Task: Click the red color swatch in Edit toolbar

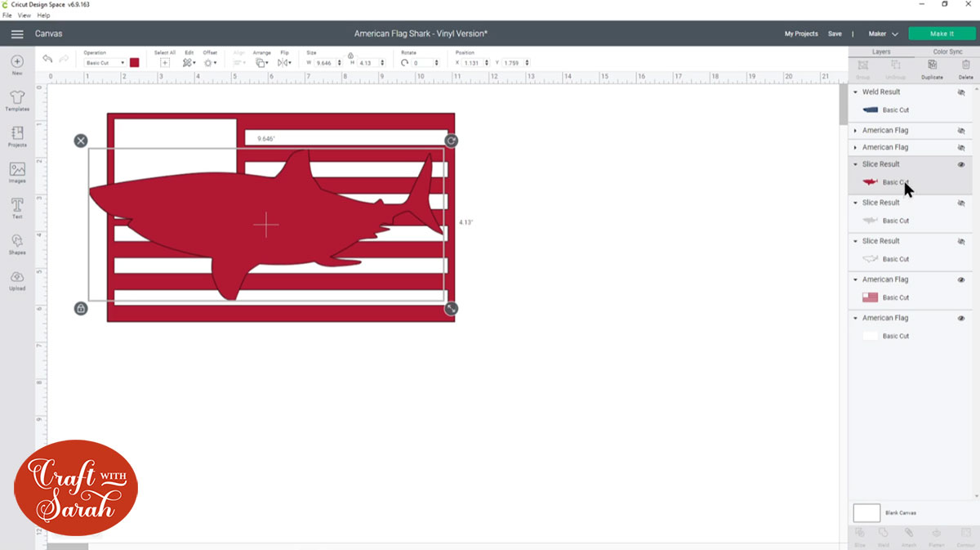Action: [x=134, y=62]
